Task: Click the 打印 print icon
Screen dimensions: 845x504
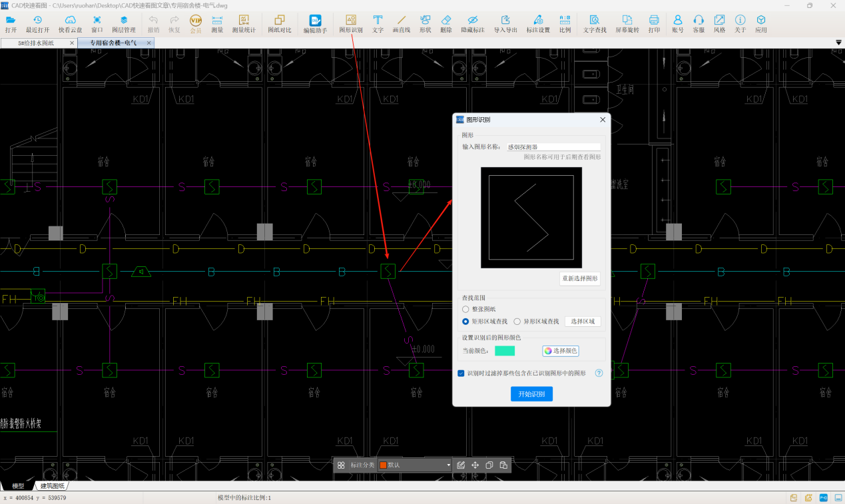Action: pos(654,24)
